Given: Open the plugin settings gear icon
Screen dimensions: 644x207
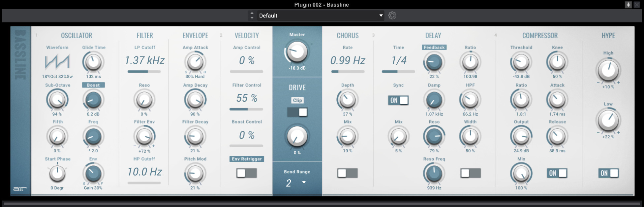Looking at the screenshot, I should [392, 16].
